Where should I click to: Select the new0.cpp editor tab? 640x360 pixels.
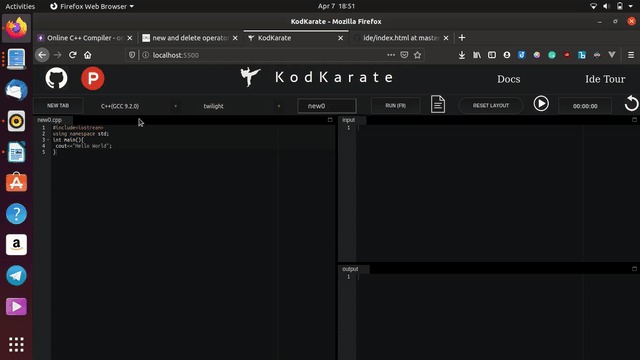(50, 120)
